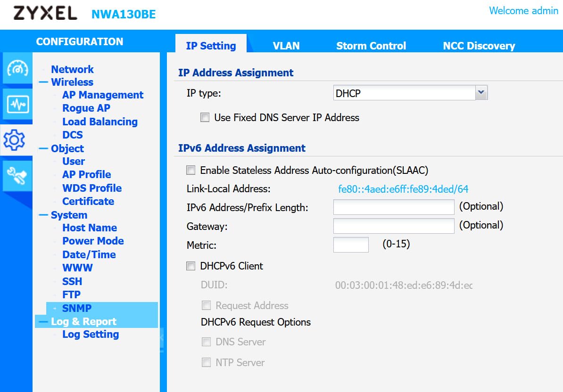Enable Stateless Address Auto-configuration SLAAC

click(190, 170)
